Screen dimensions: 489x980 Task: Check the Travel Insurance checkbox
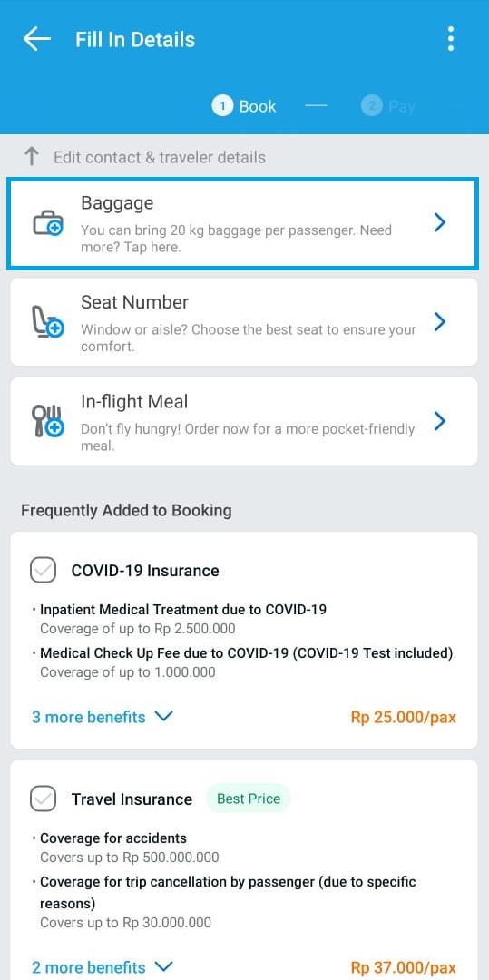[x=43, y=799]
